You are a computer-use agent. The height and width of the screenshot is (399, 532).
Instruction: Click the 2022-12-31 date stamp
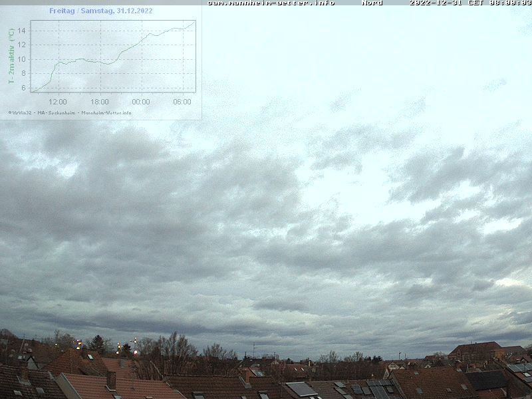click(x=435, y=3)
